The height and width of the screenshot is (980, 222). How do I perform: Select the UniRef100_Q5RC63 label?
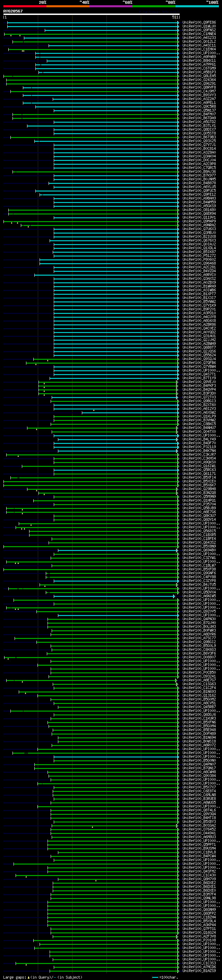pyautogui.click(x=199, y=470)
